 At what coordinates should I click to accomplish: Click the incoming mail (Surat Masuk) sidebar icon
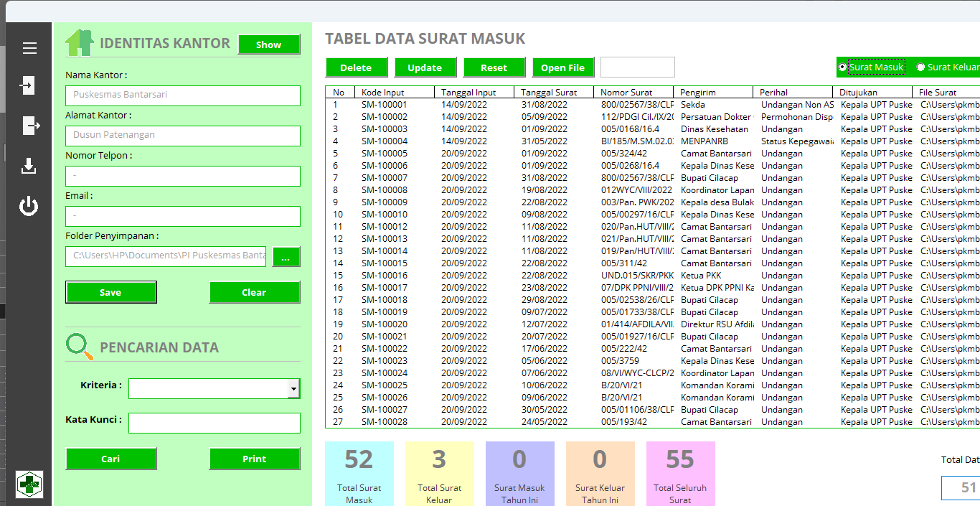(x=28, y=85)
